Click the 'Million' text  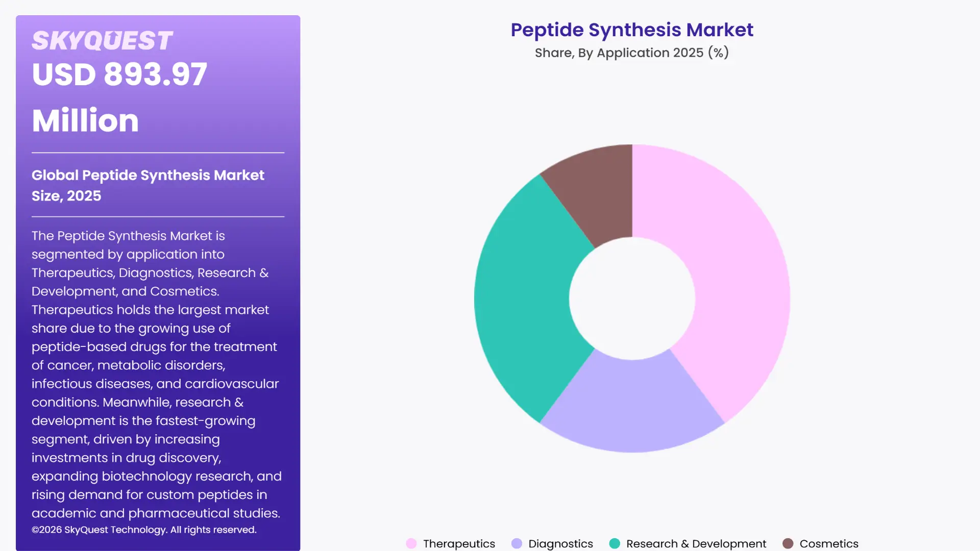pos(85,121)
